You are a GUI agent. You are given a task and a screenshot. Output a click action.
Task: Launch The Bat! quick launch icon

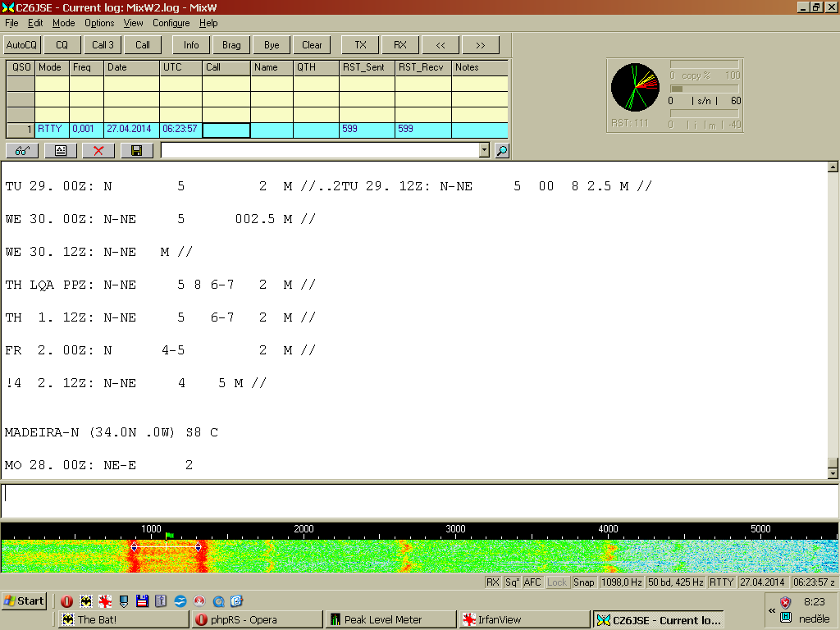pos(85,601)
